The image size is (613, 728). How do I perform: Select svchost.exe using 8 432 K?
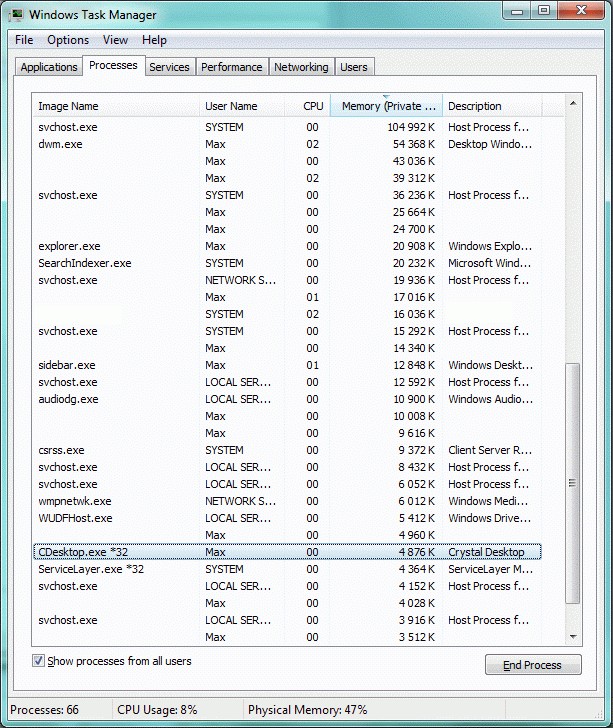pos(287,467)
